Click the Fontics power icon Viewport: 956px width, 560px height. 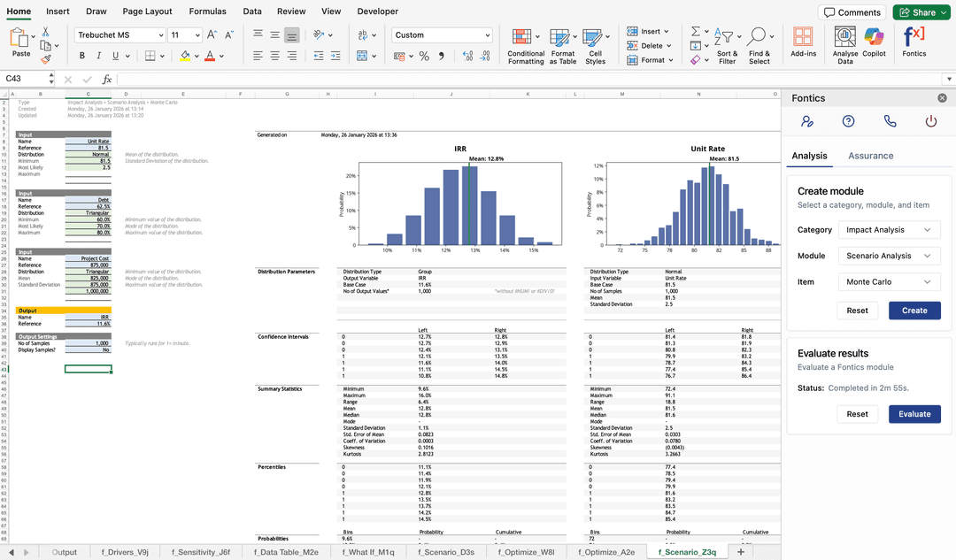point(931,121)
